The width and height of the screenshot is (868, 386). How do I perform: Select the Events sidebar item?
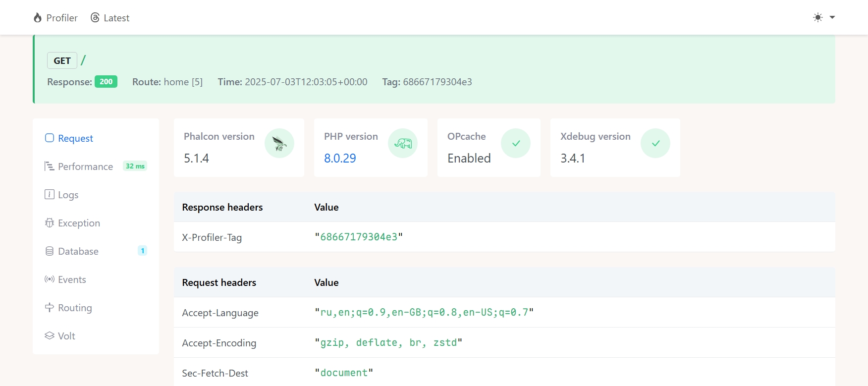tap(72, 279)
